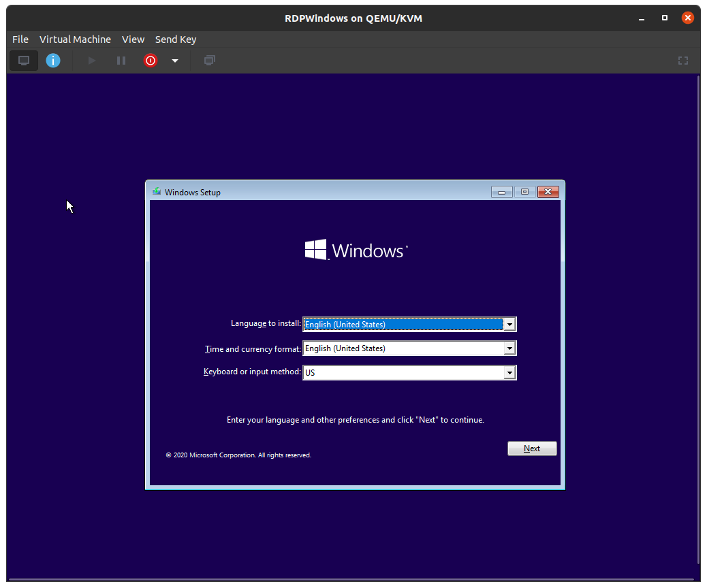Click the Windows Setup title bar icon
Viewport: 707px width, 588px height.
tap(157, 192)
